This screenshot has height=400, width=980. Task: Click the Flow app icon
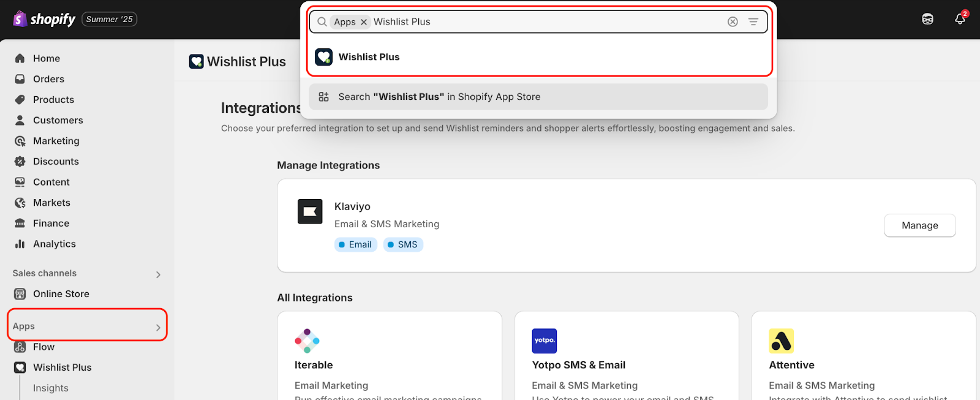(20, 347)
